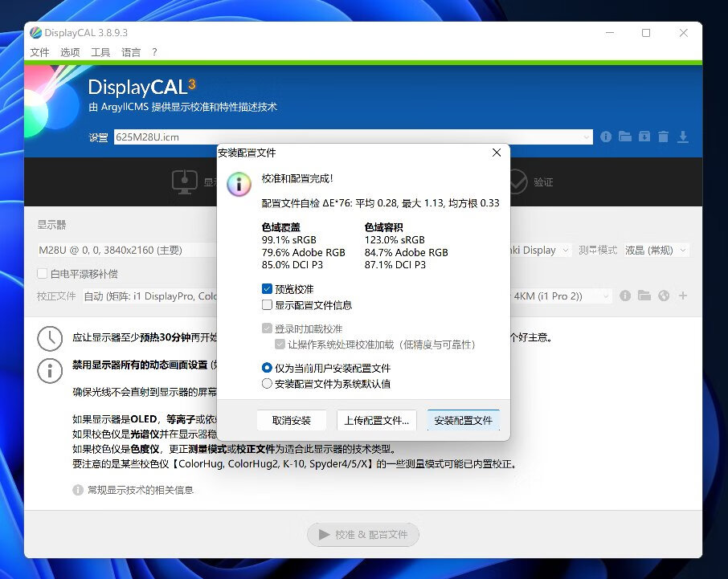Viewport: 728px width, 579px height.
Task: Click the rainbow info icon in the dialog
Action: 239,184
